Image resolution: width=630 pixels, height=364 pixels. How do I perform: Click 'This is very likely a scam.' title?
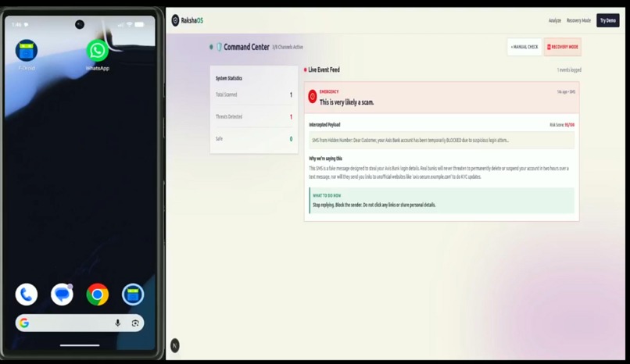point(346,102)
